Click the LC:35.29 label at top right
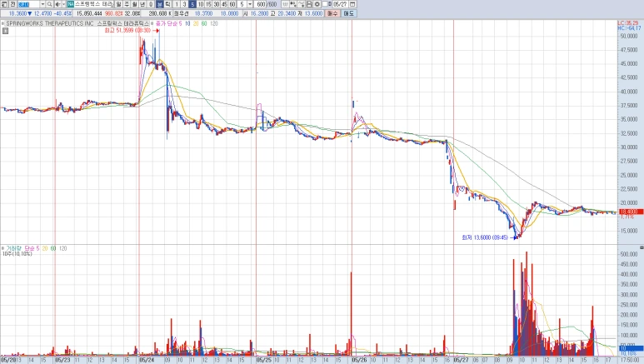 [x=628, y=23]
